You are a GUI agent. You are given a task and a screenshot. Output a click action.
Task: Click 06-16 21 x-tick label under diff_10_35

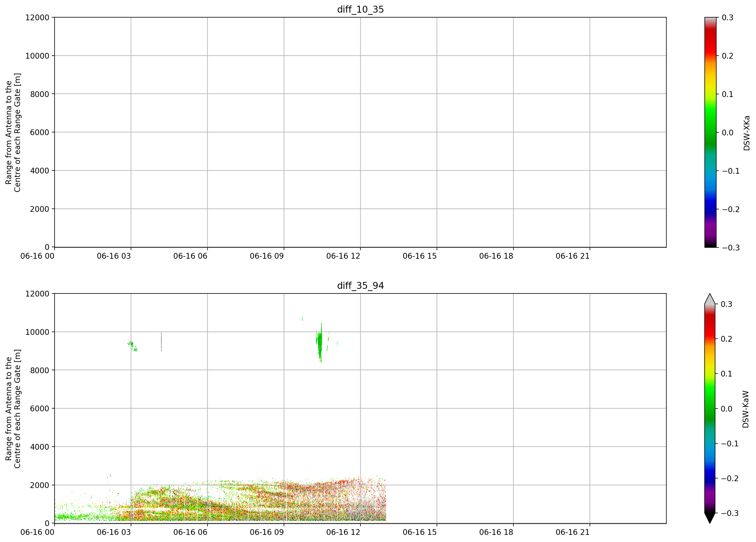pos(573,256)
